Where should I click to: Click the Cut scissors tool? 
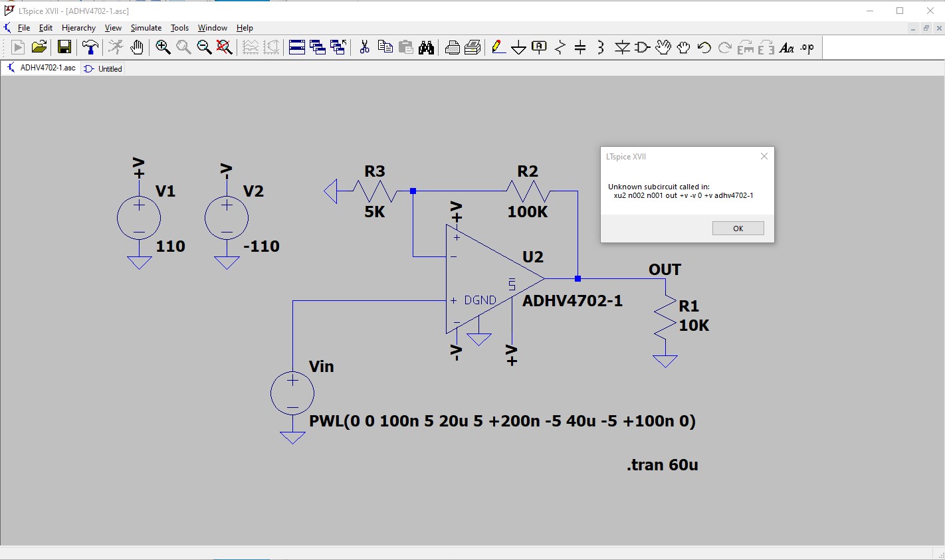[364, 47]
